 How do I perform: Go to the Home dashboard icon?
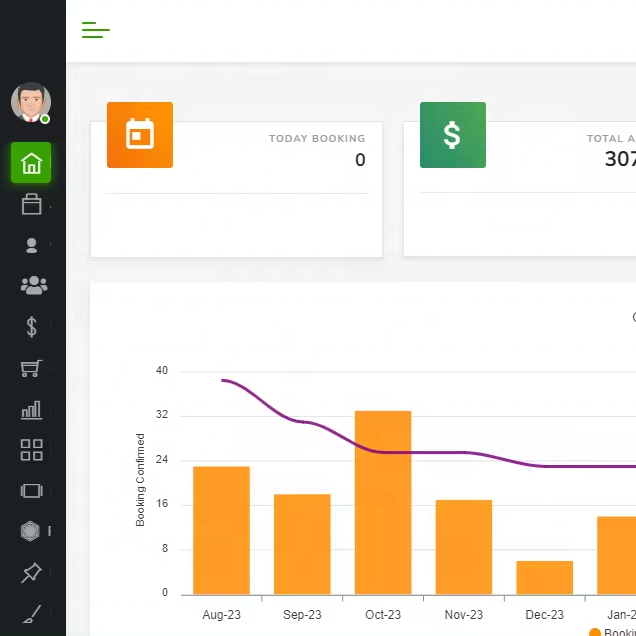31,163
